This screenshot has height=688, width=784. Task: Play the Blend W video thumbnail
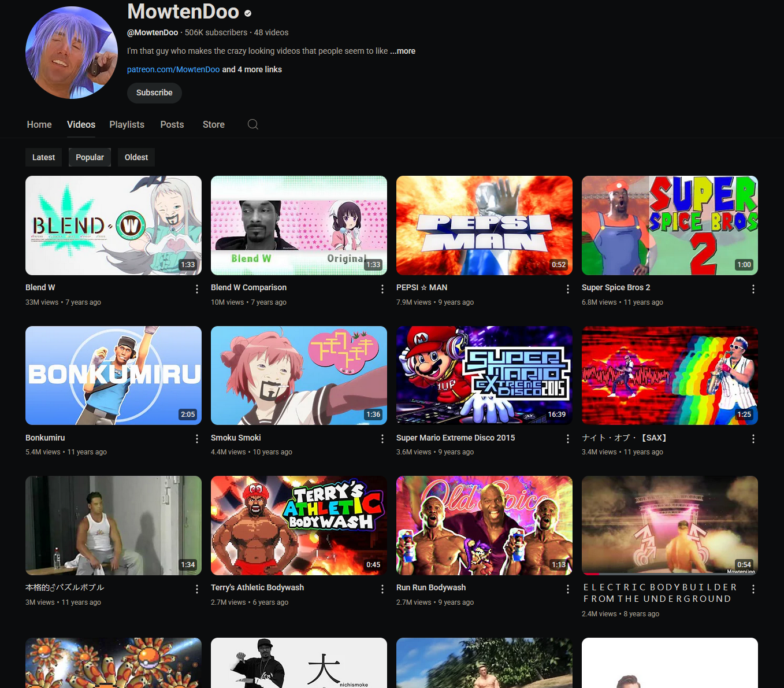tap(113, 225)
